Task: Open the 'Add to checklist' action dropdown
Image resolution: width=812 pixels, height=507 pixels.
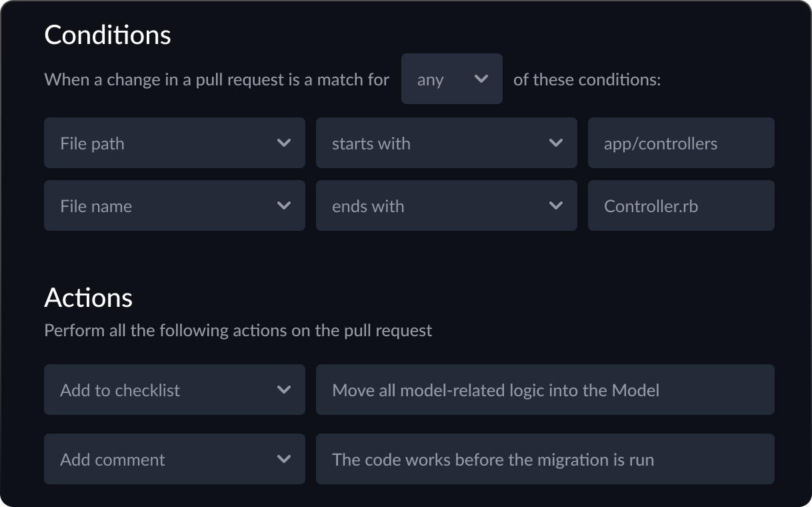Action: click(x=173, y=390)
